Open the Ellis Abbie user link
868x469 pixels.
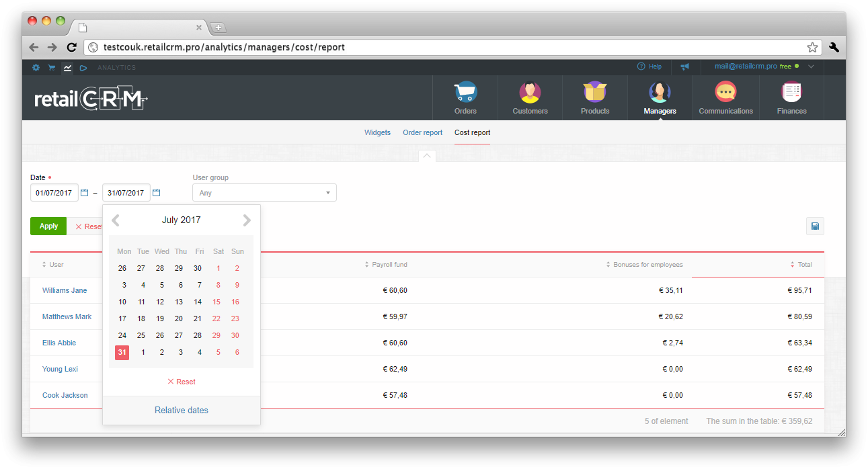[59, 343]
